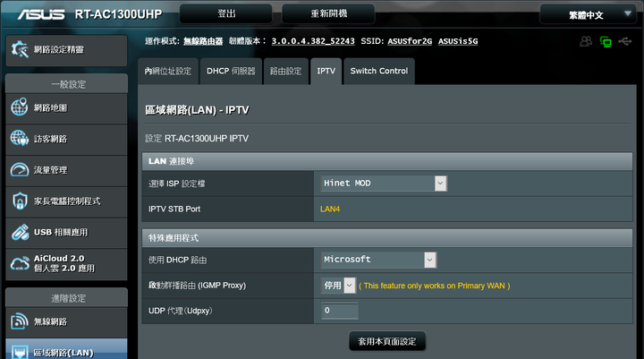Click the firmware version 3.0.0.4.382_52243 link
This screenshot has height=359, width=644.
point(313,41)
